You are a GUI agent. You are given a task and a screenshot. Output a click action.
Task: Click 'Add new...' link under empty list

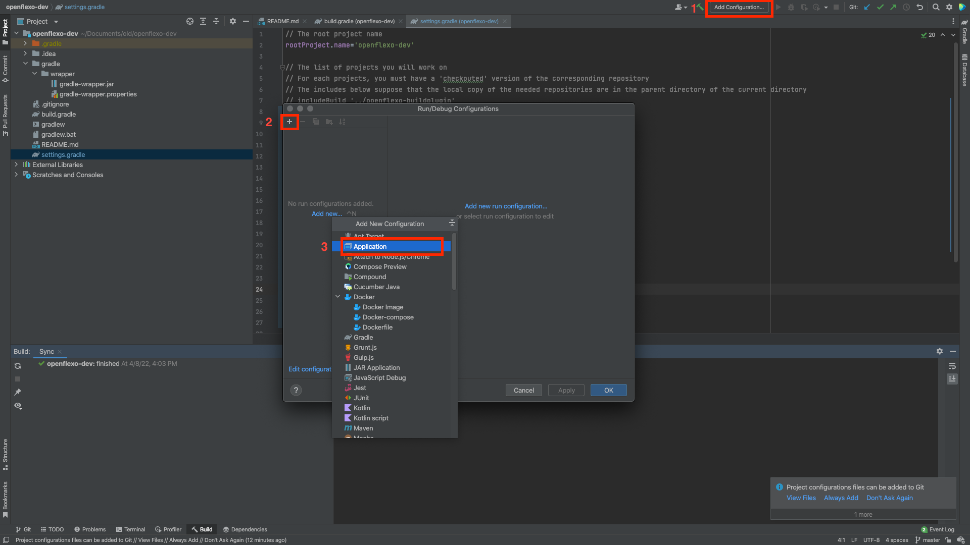(x=327, y=214)
